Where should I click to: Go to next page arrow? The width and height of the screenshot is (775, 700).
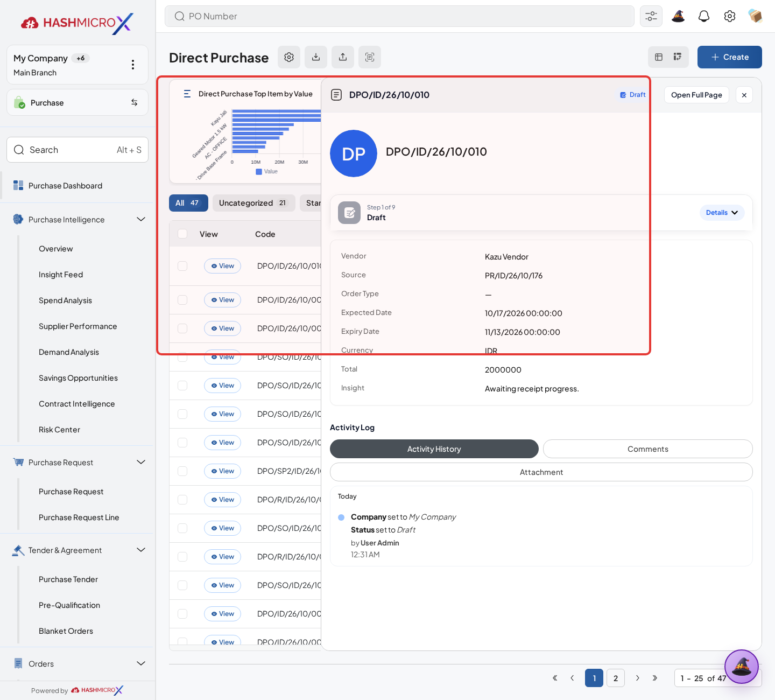638,678
